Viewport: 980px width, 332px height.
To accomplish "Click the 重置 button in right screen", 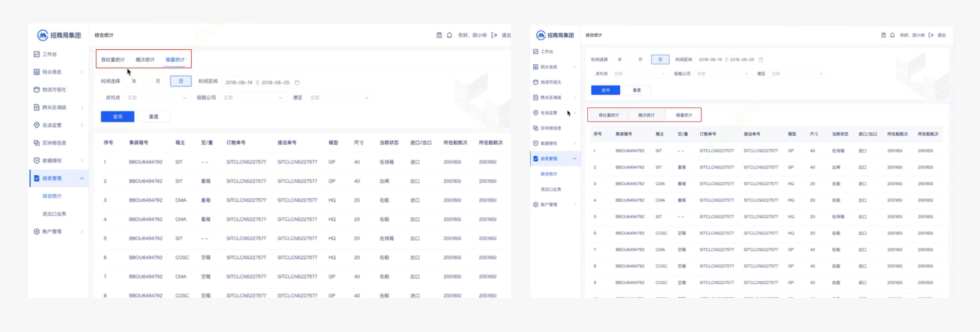I will 637,90.
